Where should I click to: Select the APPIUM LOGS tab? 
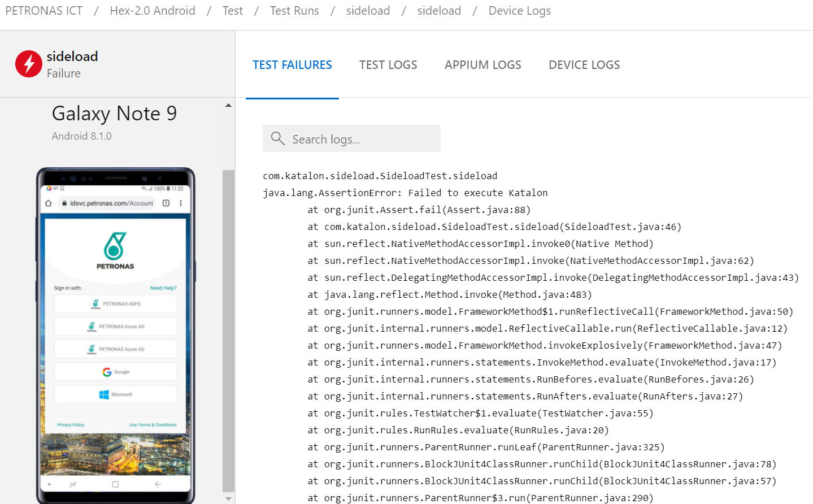pos(483,65)
